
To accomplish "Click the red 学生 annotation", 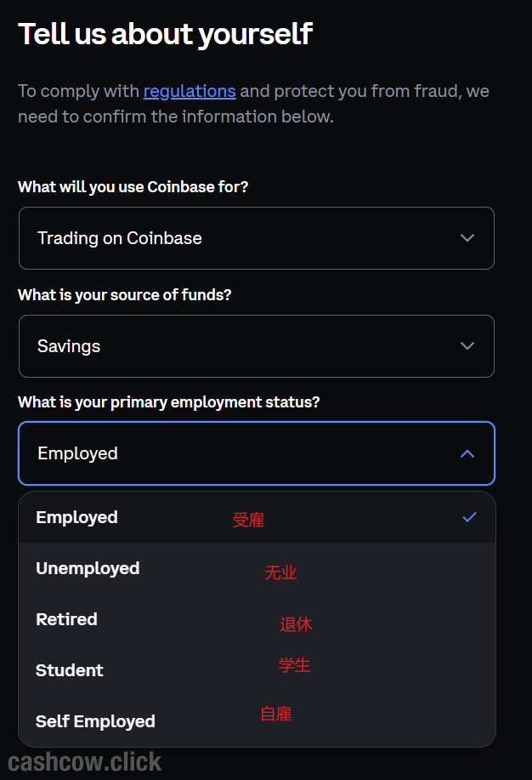I will [295, 665].
